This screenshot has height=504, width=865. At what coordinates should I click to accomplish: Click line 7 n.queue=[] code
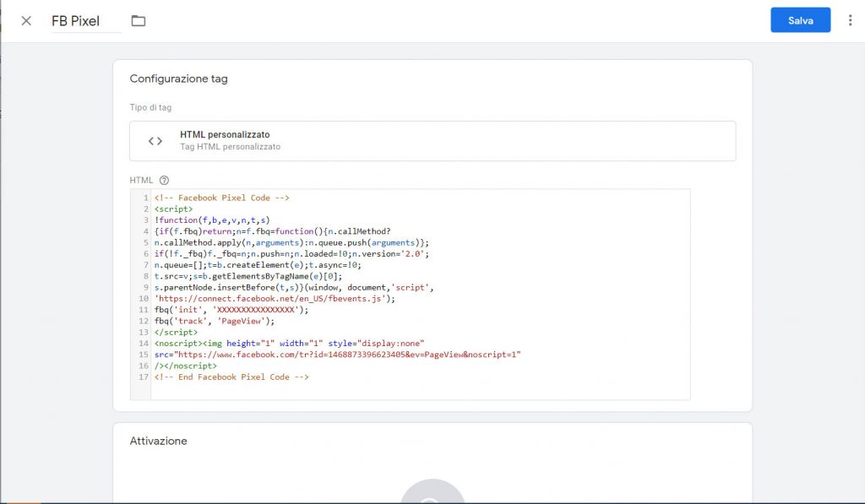click(181, 265)
